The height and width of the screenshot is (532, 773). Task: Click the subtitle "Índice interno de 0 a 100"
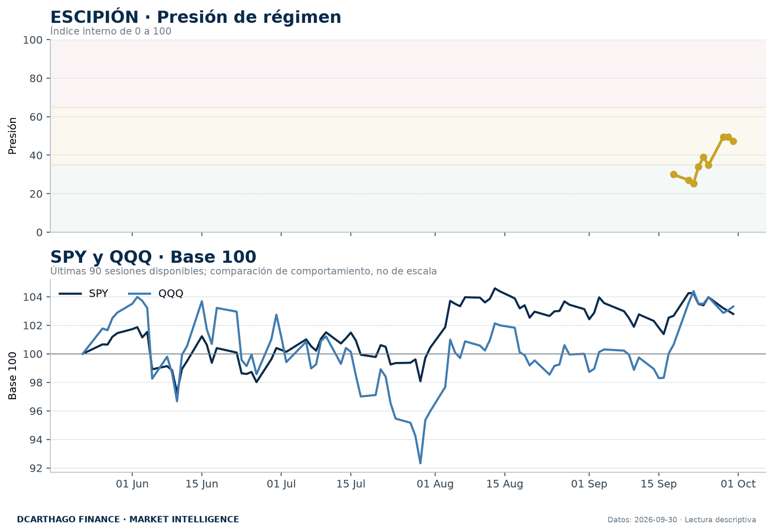111,31
